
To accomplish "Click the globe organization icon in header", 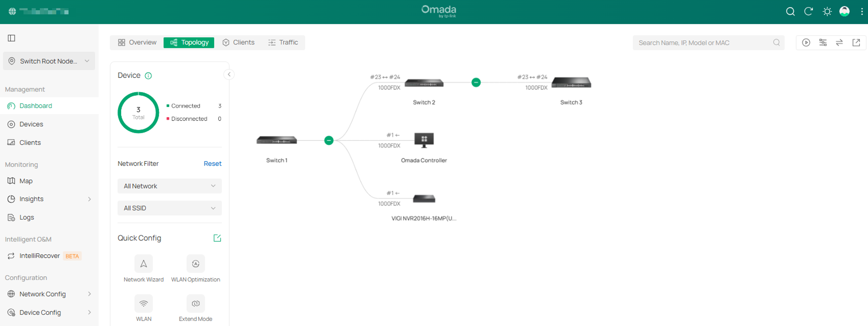I will 12,11.
